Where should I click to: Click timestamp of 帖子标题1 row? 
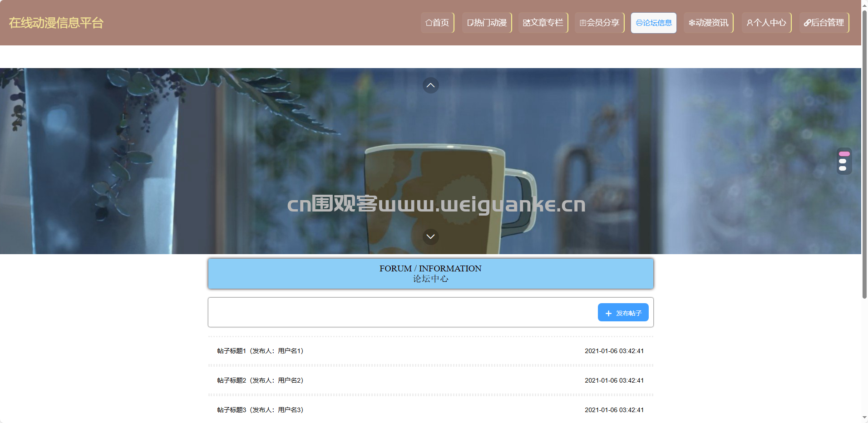click(614, 351)
